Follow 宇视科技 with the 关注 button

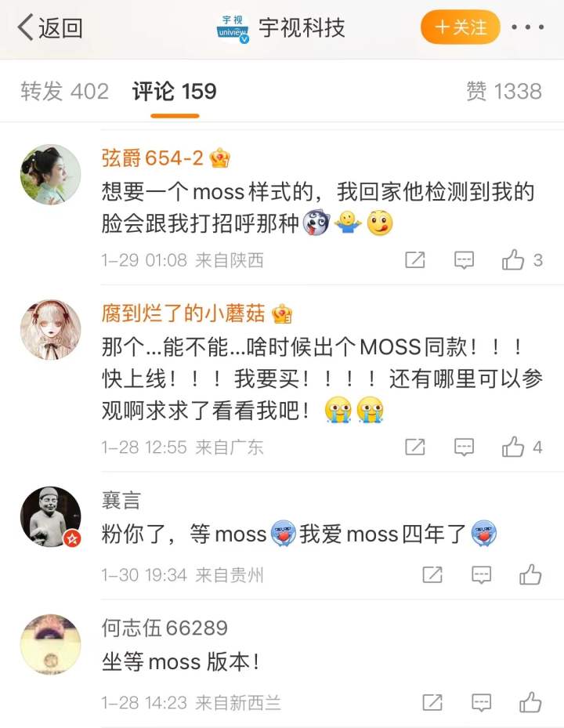click(460, 27)
